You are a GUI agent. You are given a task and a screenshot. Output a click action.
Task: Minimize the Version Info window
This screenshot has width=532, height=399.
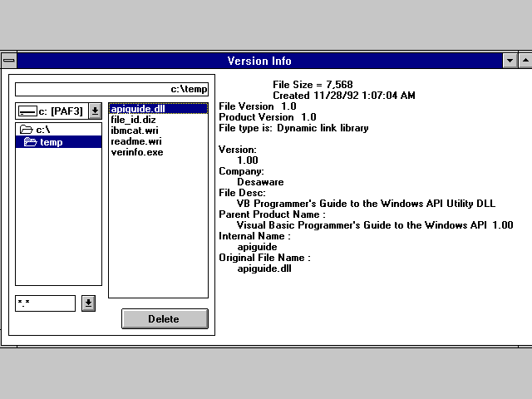pyautogui.click(x=510, y=61)
